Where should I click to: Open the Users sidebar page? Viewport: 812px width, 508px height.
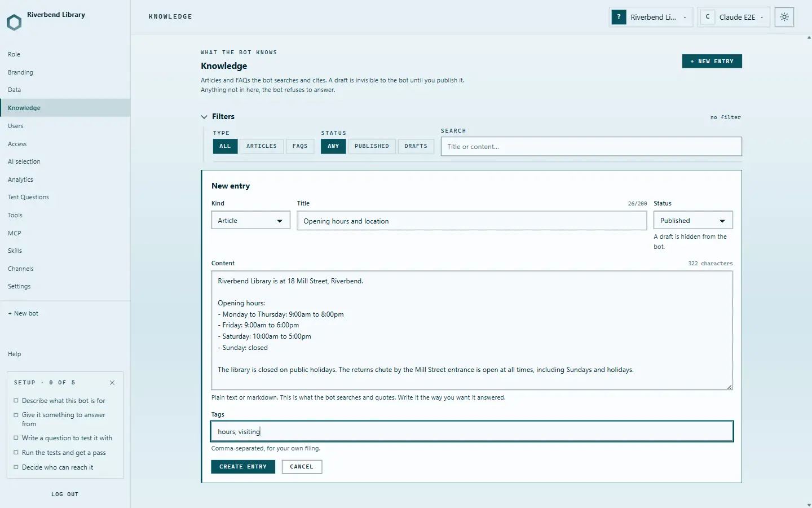pyautogui.click(x=65, y=126)
